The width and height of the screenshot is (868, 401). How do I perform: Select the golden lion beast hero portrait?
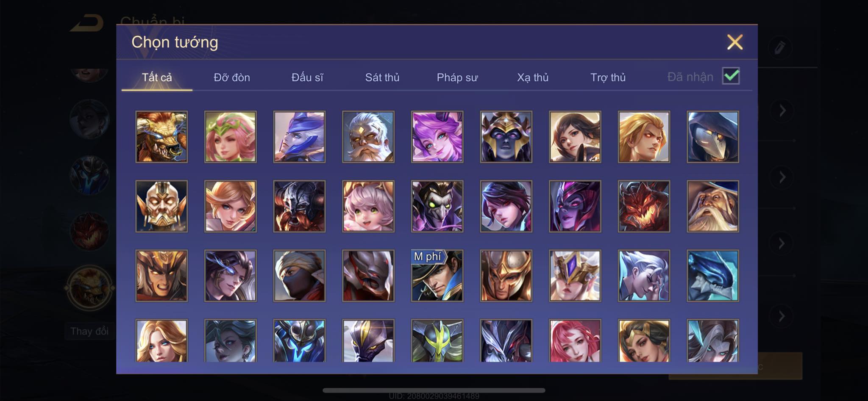[161, 137]
